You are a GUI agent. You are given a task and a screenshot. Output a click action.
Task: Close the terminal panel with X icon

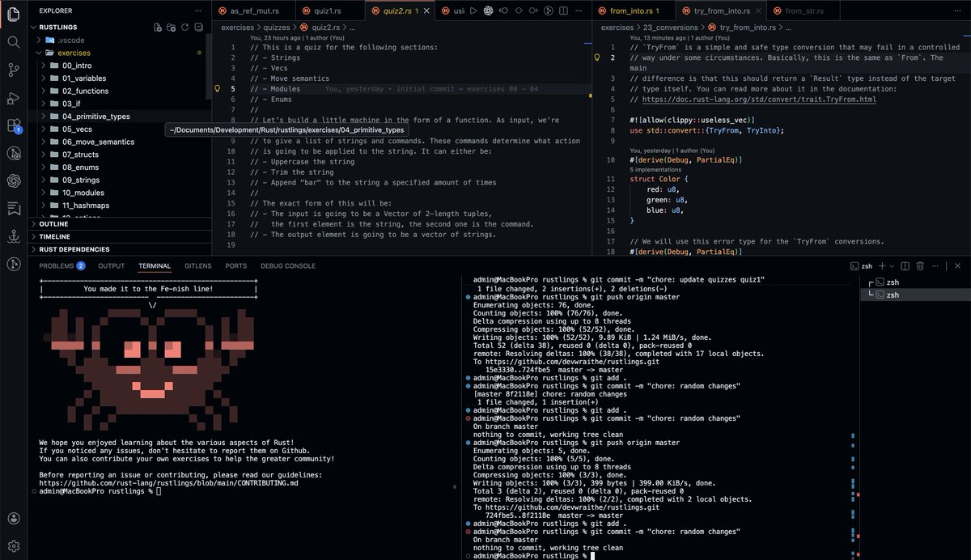[959, 265]
